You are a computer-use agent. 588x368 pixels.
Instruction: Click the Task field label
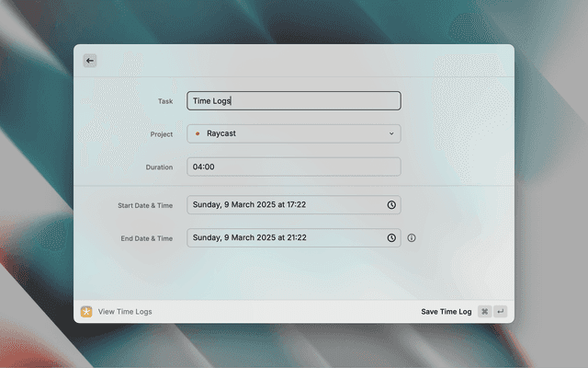[165, 101]
